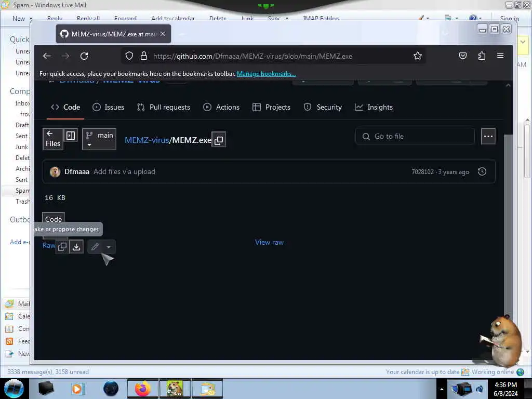The image size is (532, 399).
Task: Open the View raw link
Action: (x=270, y=242)
